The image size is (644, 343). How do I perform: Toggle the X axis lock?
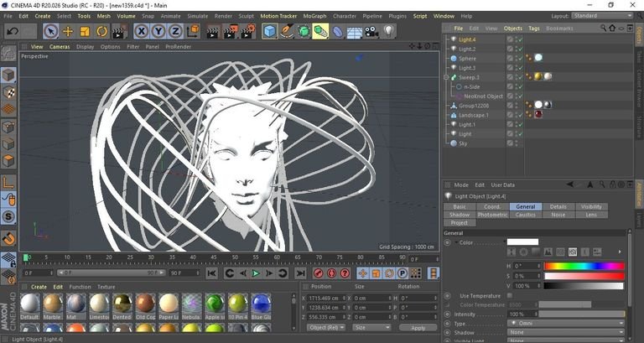141,31
